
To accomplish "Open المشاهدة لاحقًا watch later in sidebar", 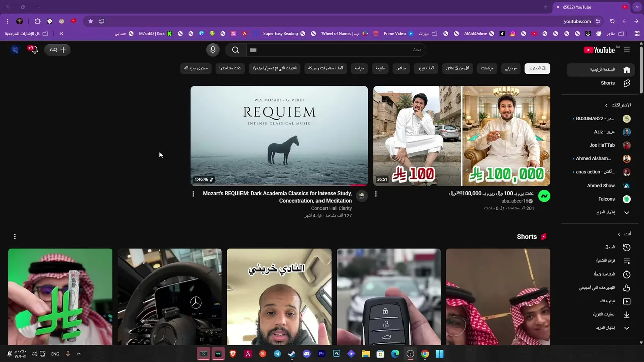I will (x=600, y=275).
